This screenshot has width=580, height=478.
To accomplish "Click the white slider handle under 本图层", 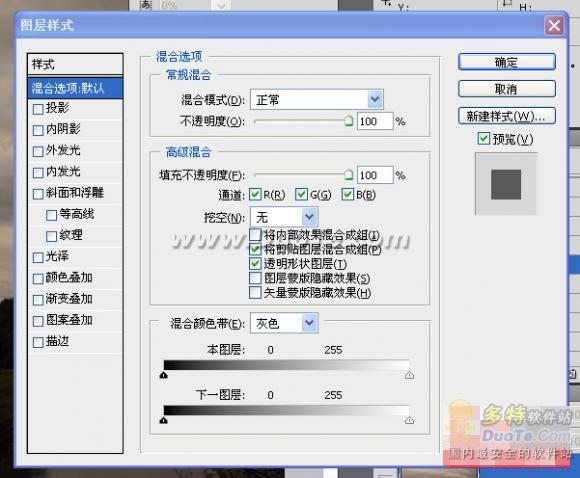I will (409, 375).
